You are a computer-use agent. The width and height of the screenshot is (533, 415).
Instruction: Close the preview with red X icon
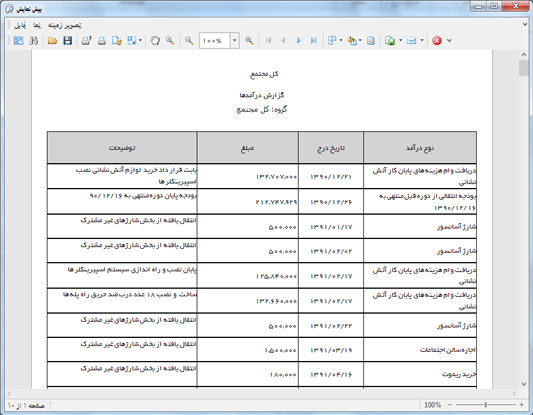[x=437, y=41]
